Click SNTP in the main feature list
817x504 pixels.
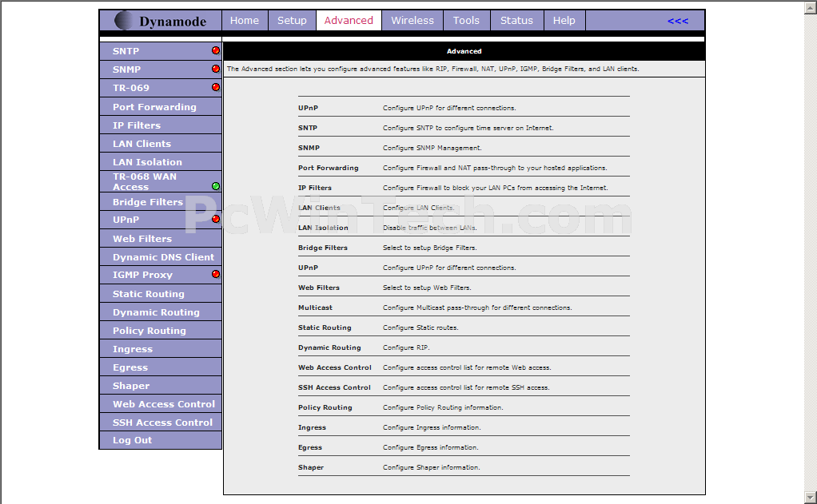point(308,128)
